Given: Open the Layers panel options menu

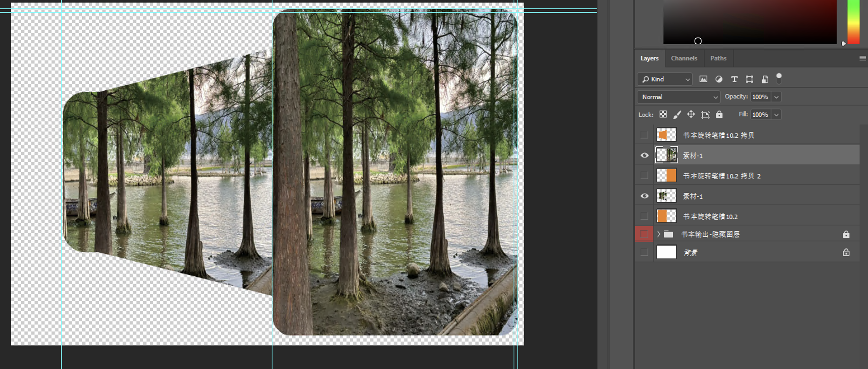Looking at the screenshot, I should click(862, 58).
